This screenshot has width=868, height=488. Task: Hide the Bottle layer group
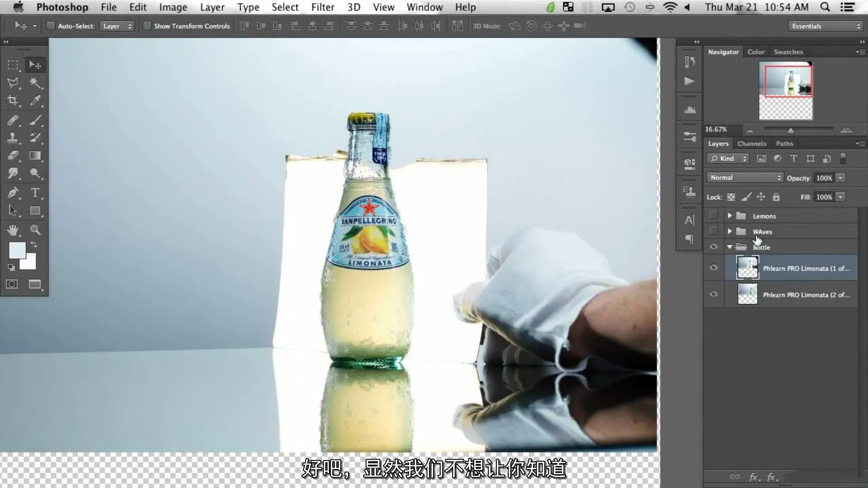click(713, 247)
